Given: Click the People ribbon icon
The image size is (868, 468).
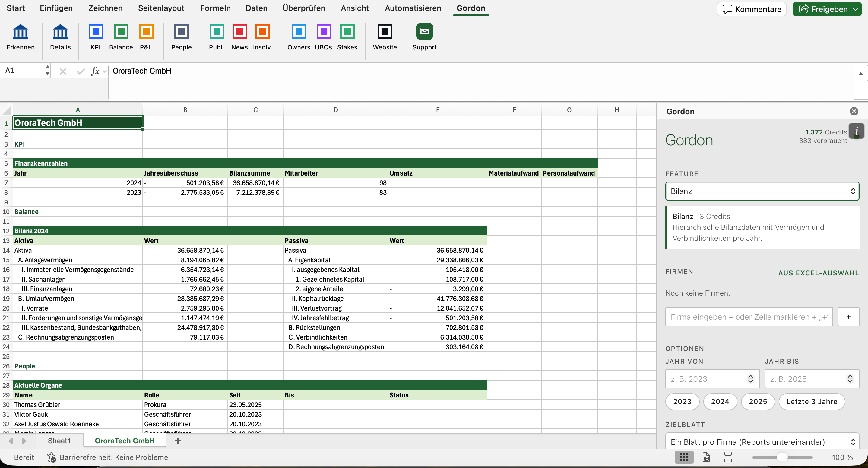Looking at the screenshot, I should (x=181, y=32).
